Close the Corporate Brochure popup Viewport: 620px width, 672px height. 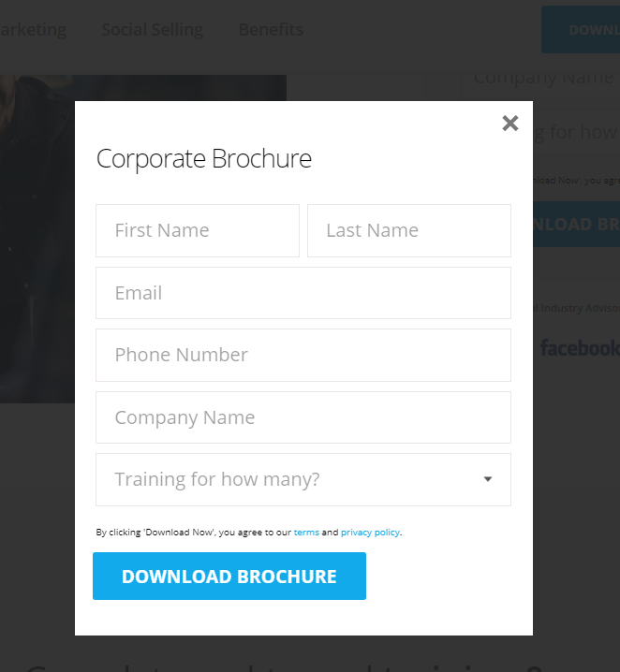[510, 124]
